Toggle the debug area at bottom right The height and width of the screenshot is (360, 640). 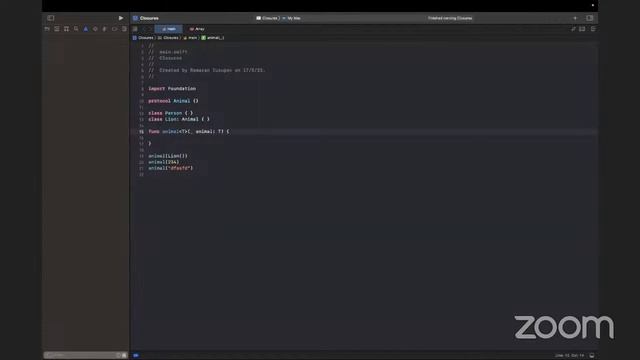pyautogui.click(x=592, y=356)
